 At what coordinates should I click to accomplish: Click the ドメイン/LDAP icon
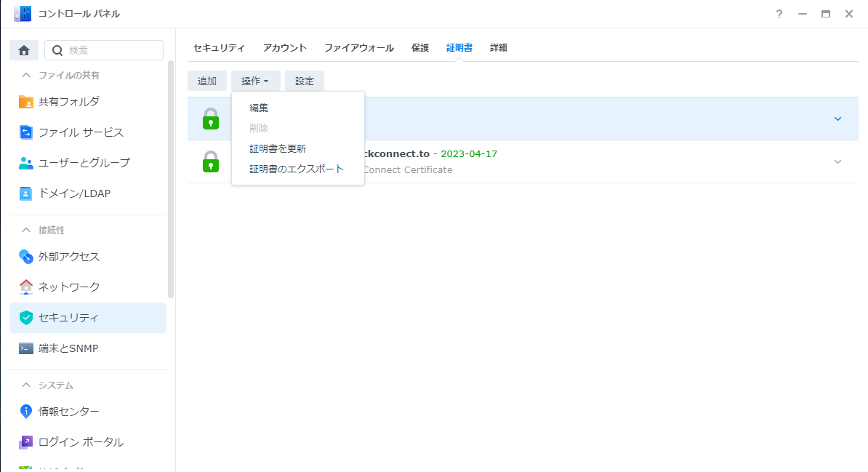(26, 193)
